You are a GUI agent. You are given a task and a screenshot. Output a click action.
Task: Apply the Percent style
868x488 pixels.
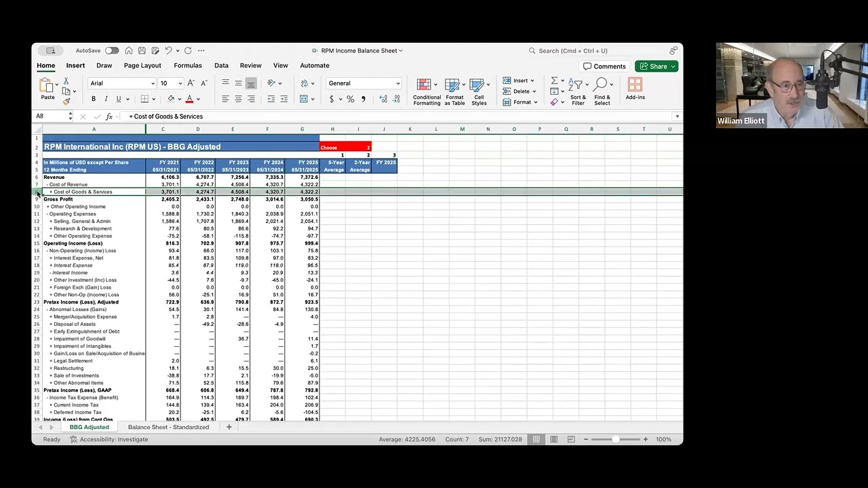[351, 99]
